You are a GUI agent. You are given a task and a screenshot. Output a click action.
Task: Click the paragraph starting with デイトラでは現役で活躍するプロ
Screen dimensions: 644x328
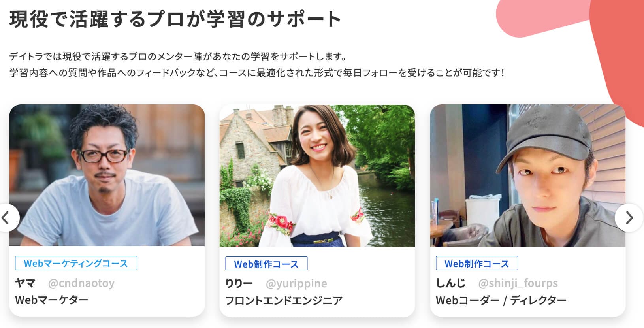257,65
